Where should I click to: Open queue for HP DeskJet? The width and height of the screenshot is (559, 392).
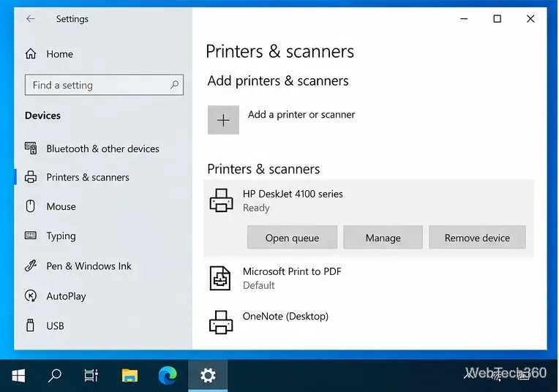click(293, 238)
